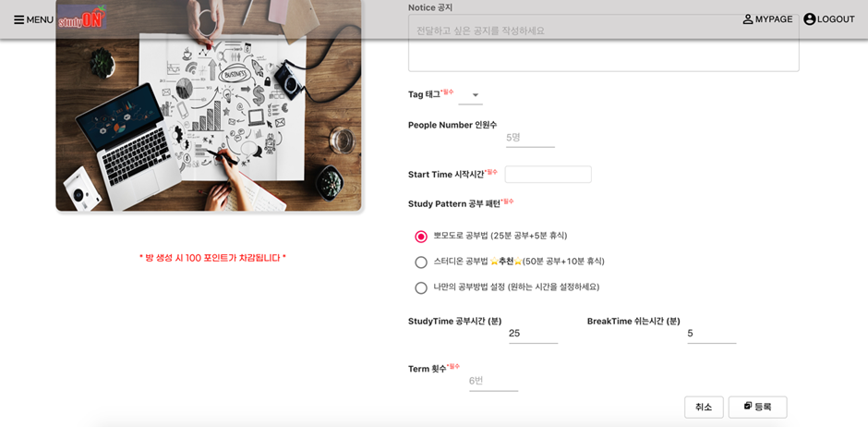Viewport: 868px width, 427px height.
Task: Click the LOGOUT account icon
Action: [x=809, y=19]
